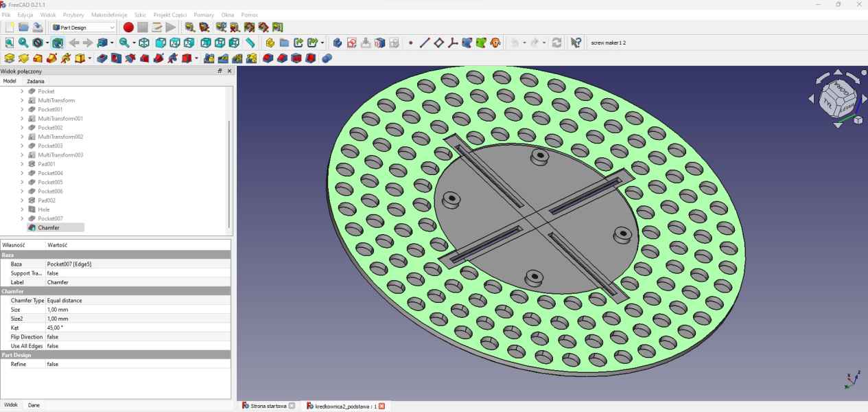This screenshot has height=412, width=868.
Task: Click the Linear pattern icon
Action: 223,58
